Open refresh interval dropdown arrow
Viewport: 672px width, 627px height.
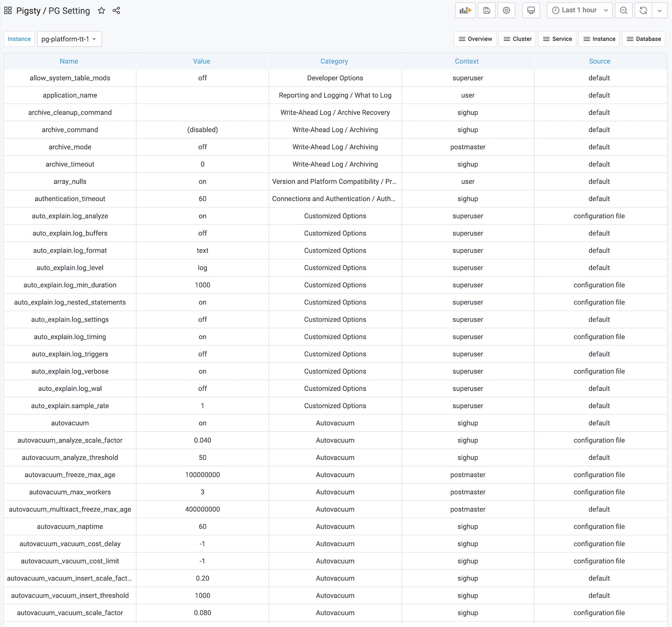click(x=660, y=11)
